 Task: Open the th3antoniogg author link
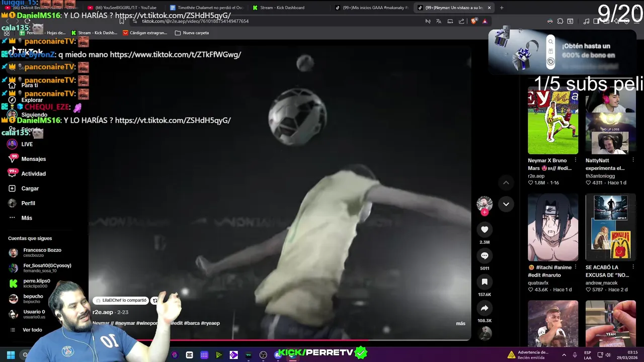coord(600,176)
